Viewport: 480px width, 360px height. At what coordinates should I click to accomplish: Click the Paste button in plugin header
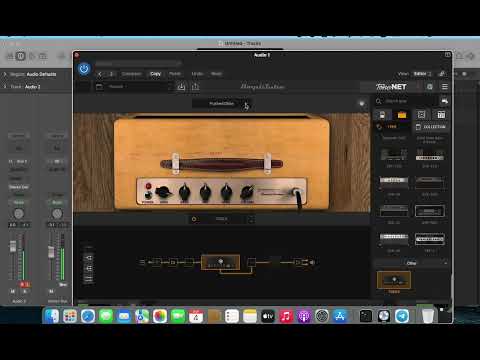(x=175, y=74)
